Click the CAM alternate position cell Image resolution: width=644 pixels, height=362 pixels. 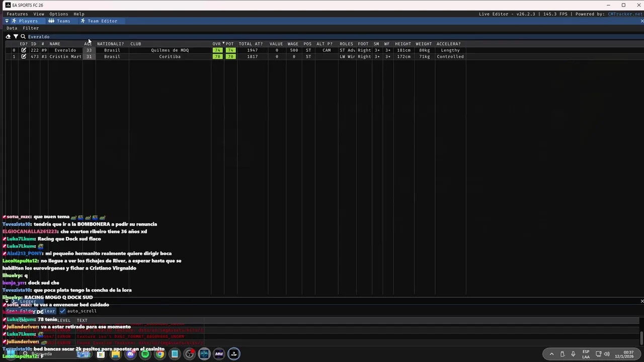(x=327, y=50)
